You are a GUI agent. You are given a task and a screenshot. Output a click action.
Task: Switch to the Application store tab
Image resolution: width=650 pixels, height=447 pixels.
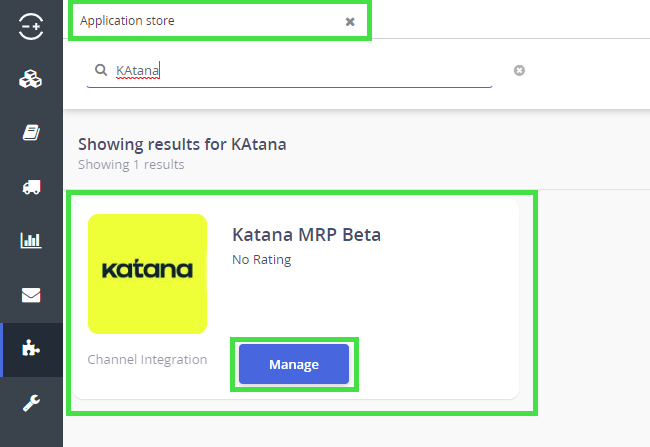click(200, 21)
